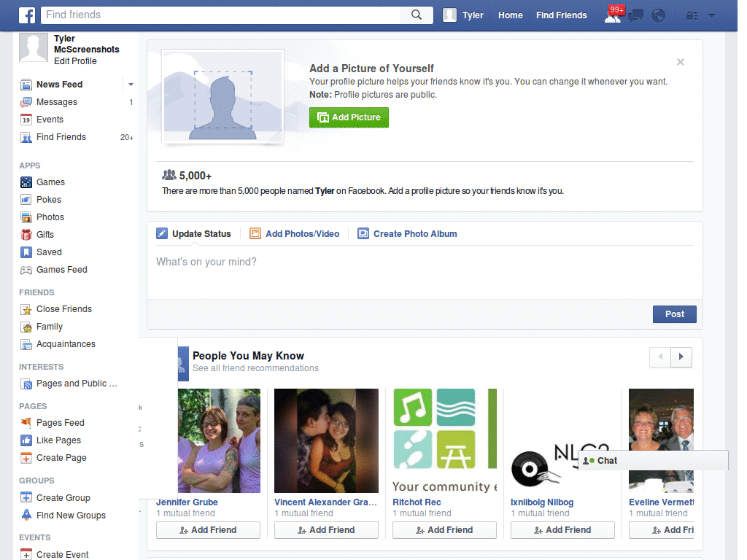Screen dimensions: 747x560
Task: Dismiss the Add a Picture prompt
Action: pyautogui.click(x=681, y=62)
